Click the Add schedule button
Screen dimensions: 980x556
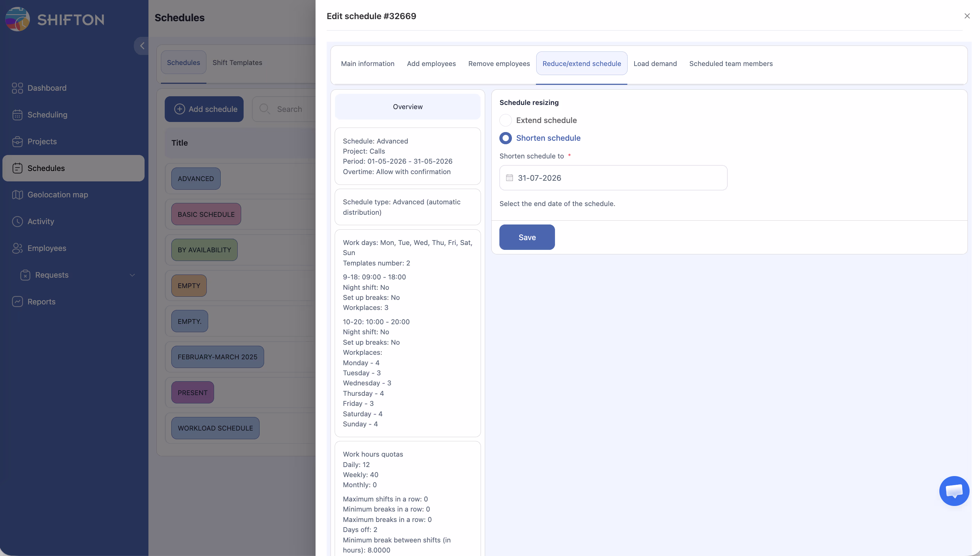[x=204, y=109]
